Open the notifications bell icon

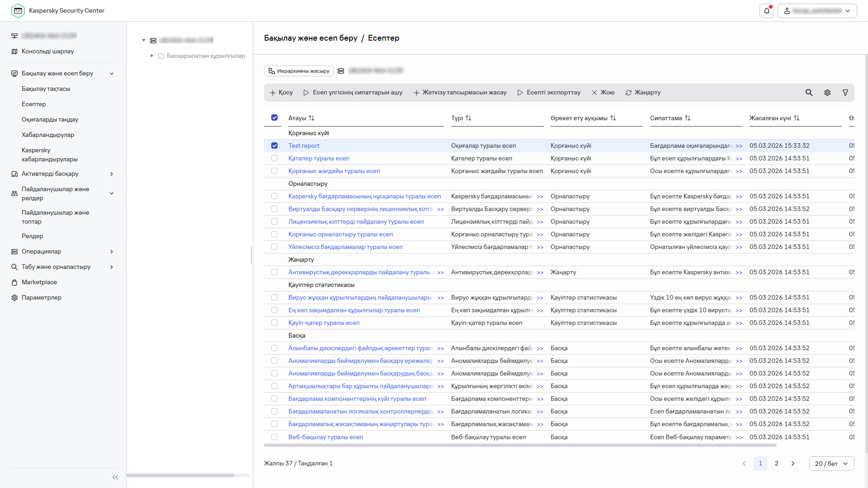click(x=767, y=11)
